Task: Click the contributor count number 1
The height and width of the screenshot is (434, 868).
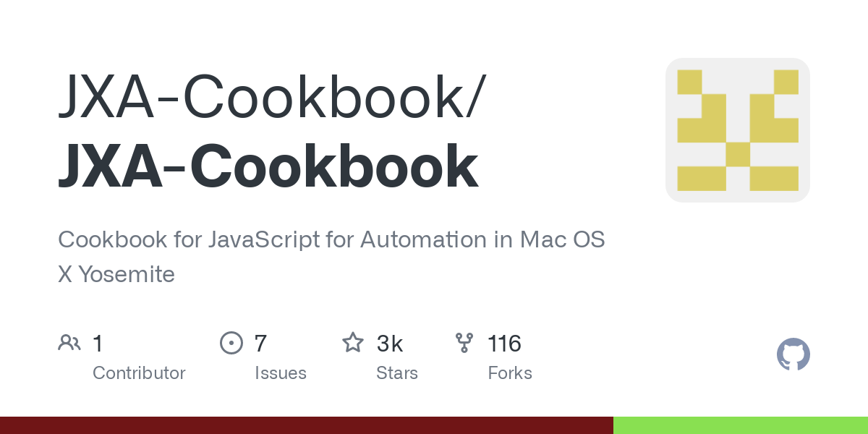Action: [x=98, y=343]
